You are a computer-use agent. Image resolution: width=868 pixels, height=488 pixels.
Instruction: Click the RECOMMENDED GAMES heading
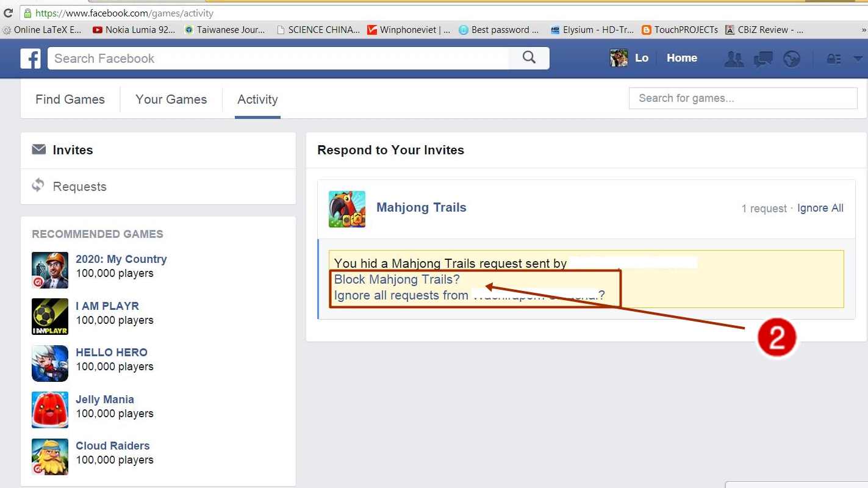point(98,234)
